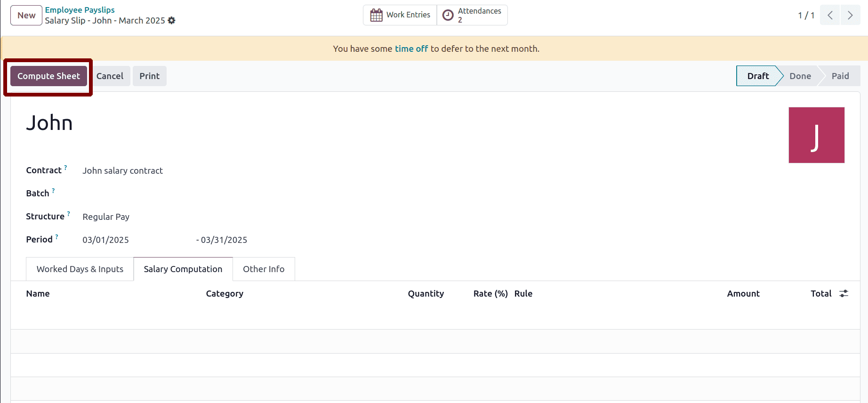Click 'Salary Slip - John - March 2025' title
The width and height of the screenshot is (868, 403).
(x=105, y=20)
